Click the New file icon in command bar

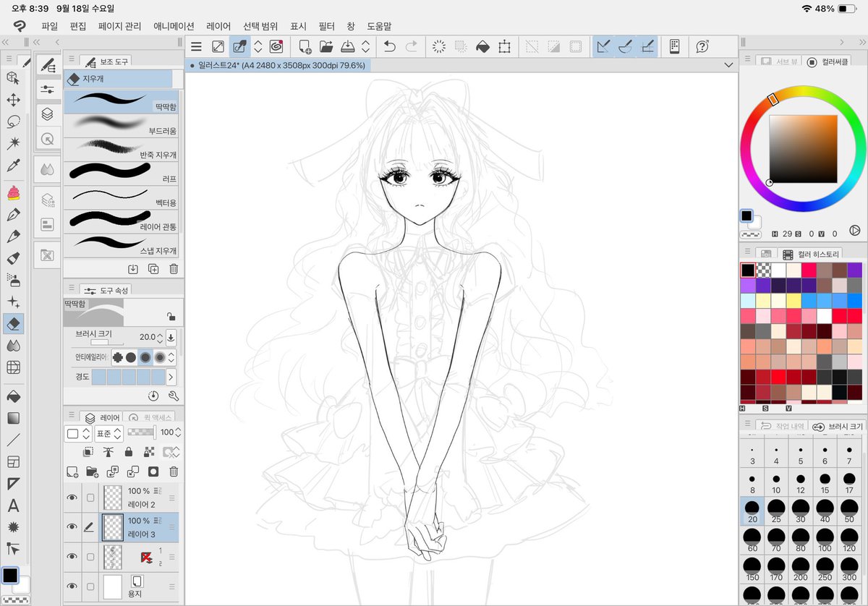pyautogui.click(x=305, y=47)
